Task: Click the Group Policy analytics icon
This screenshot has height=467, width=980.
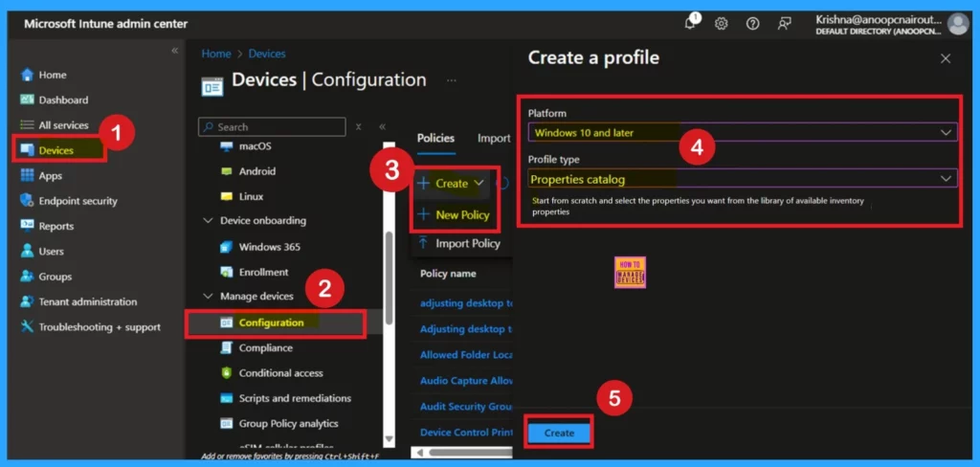Action: point(226,423)
